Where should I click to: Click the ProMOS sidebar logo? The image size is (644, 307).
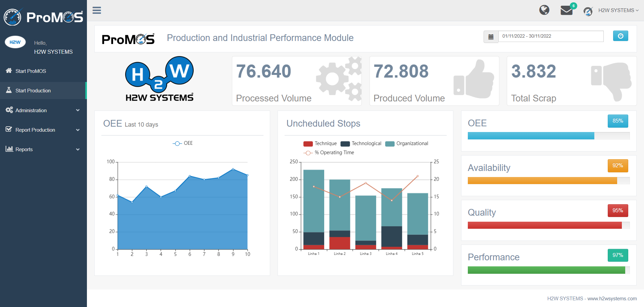43,17
